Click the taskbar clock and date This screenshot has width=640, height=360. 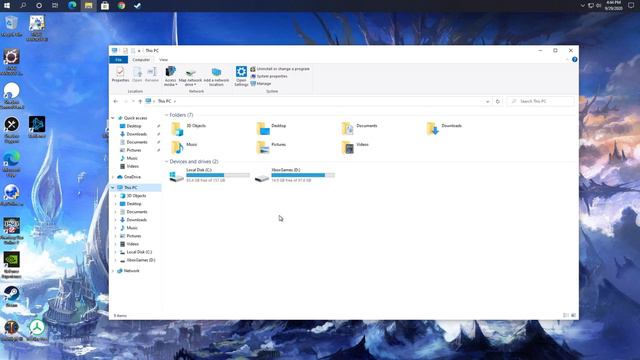tap(613, 6)
